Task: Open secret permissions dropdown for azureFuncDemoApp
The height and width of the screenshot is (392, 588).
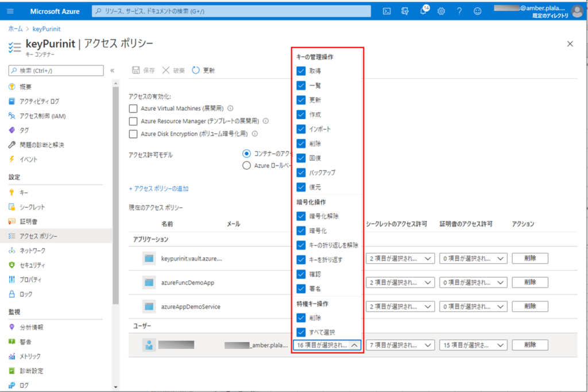Action: point(400,282)
